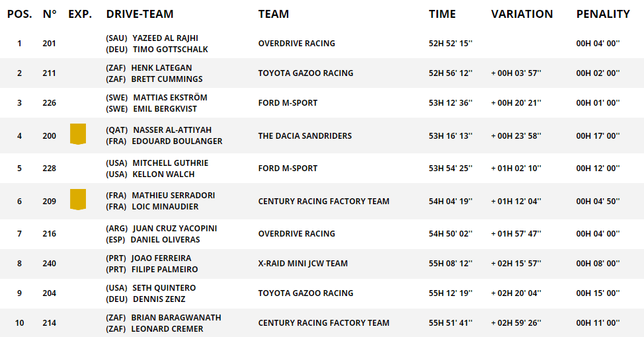Open Nasser Al-Attiyah's entry
Screen dimensions: 644x337
click(x=172, y=130)
